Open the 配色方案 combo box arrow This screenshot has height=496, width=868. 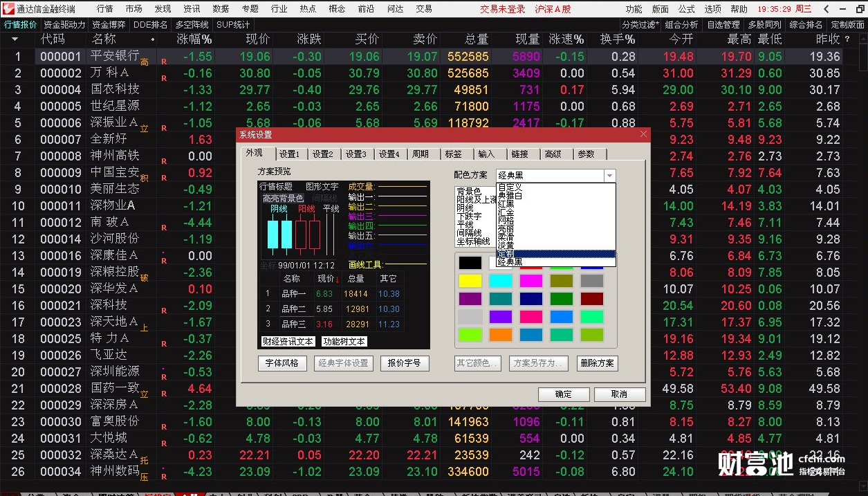click(609, 176)
